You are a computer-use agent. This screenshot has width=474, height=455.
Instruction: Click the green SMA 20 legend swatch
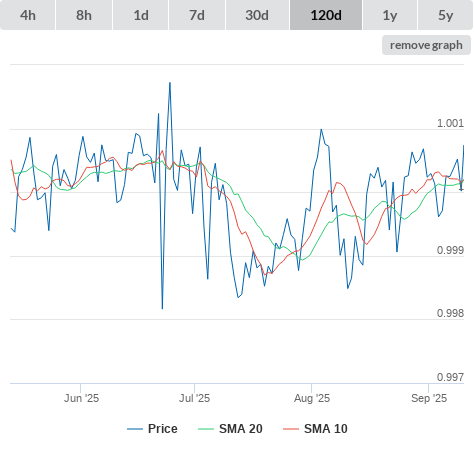206,429
